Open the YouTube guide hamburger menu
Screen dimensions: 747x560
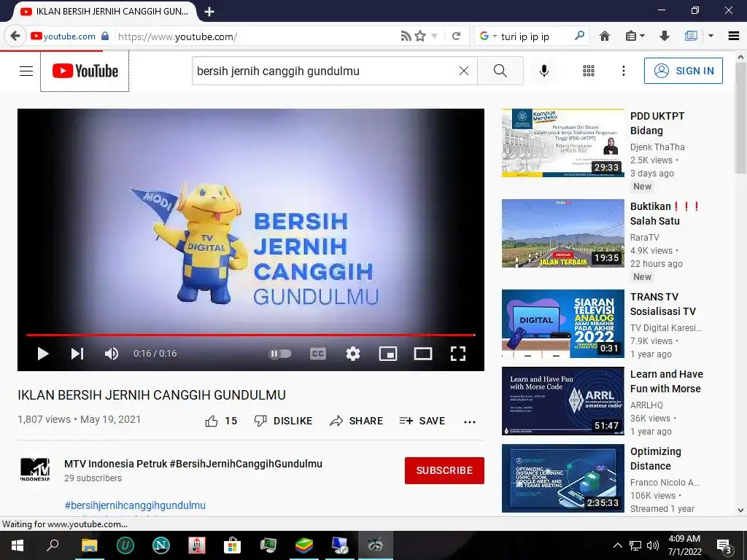[26, 71]
